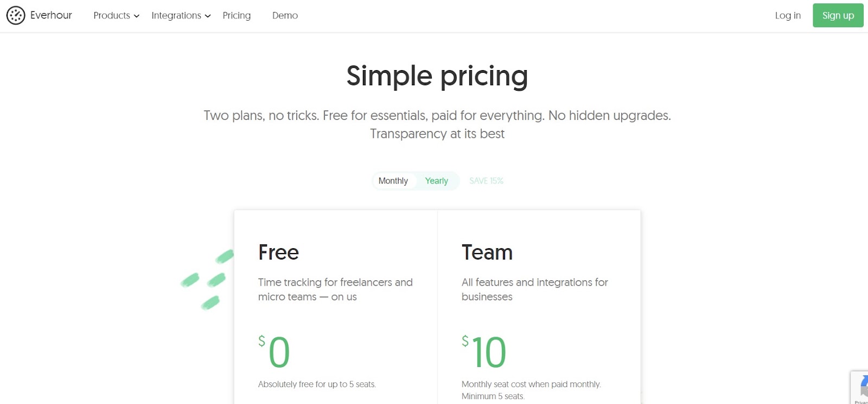Click the Everhour logo icon
Viewport: 868px width, 404px height.
[16, 15]
